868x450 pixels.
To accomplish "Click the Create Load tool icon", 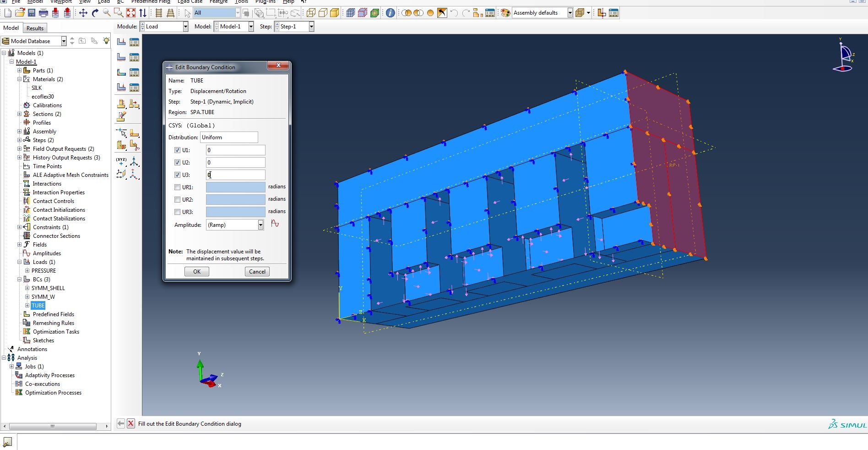I will tap(121, 42).
